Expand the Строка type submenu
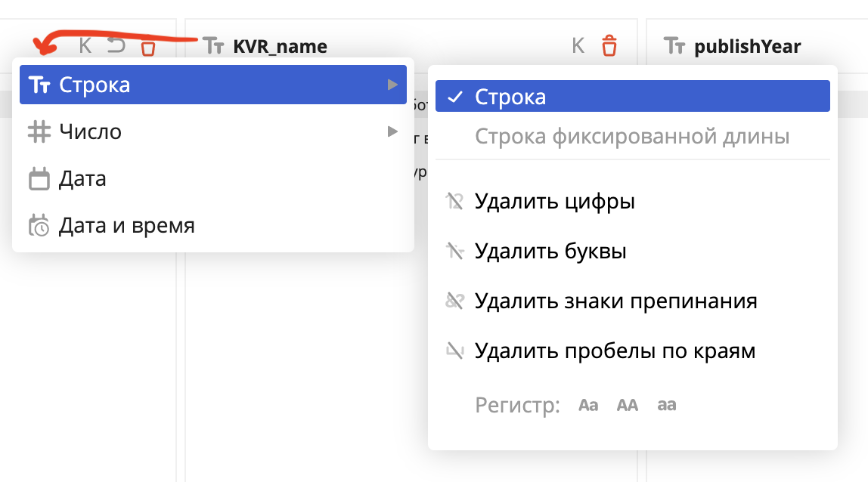 pos(213,85)
